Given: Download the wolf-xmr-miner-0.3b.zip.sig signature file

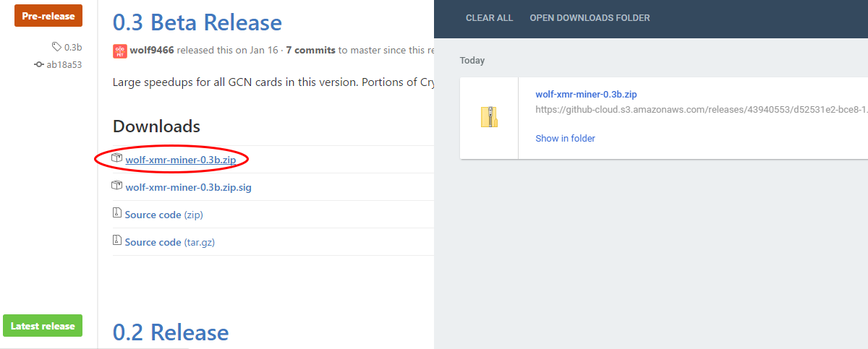Looking at the screenshot, I should (x=189, y=187).
